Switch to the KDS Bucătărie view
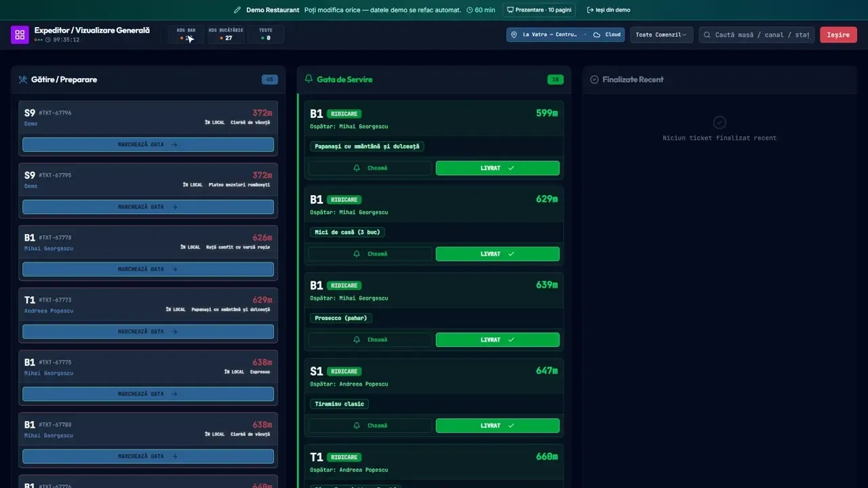 (226, 35)
